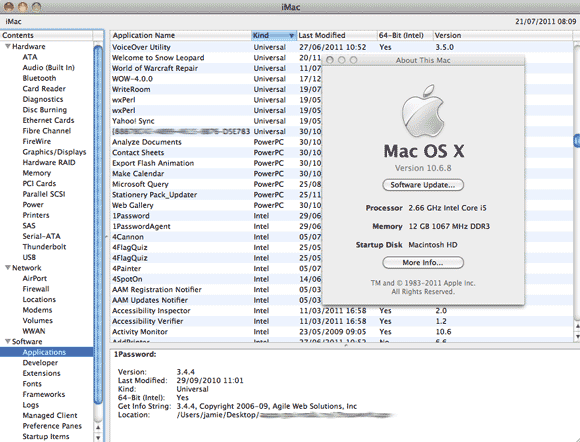The image size is (580, 442).
Task: Click Version 10.6.8 text in About This Mac
Action: click(x=423, y=168)
